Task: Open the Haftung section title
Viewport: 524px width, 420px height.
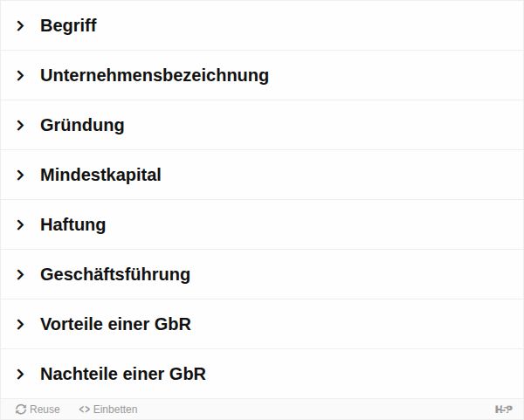Action: pyautogui.click(x=72, y=225)
